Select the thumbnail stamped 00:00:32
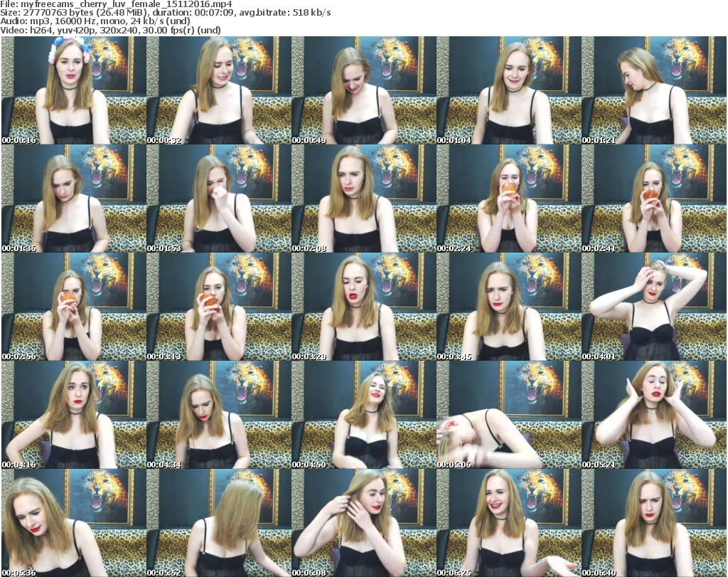The width and height of the screenshot is (728, 577). (219, 90)
